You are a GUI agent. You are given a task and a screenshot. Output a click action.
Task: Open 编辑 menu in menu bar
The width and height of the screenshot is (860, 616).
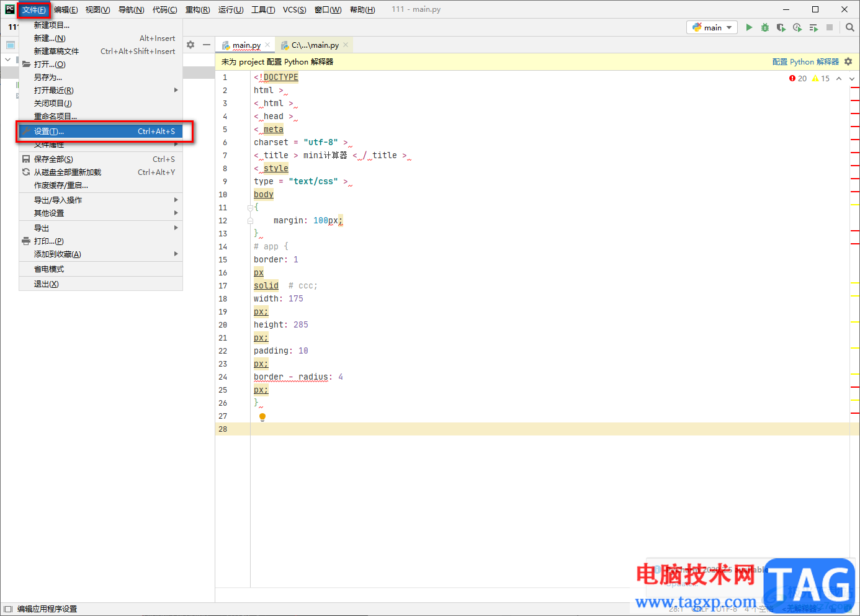66,9
